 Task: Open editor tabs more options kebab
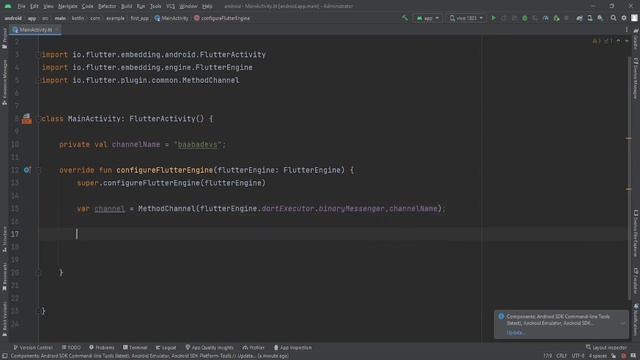tap(627, 30)
